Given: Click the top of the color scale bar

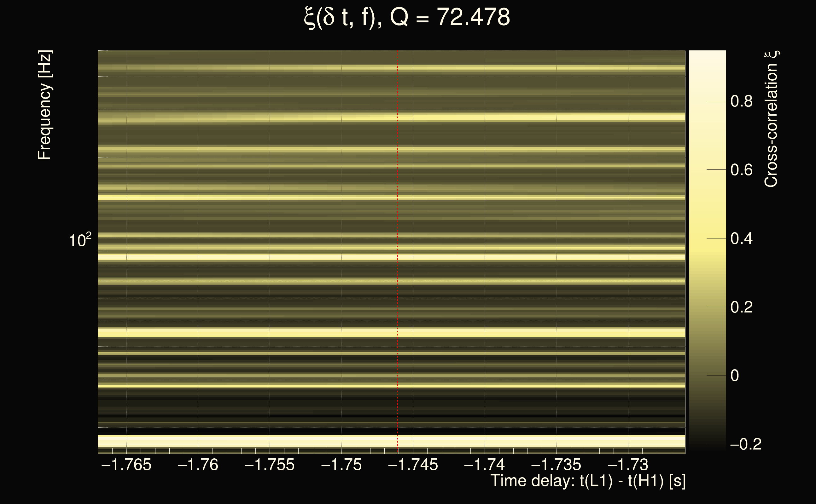Looking at the screenshot, I should pyautogui.click(x=707, y=54).
